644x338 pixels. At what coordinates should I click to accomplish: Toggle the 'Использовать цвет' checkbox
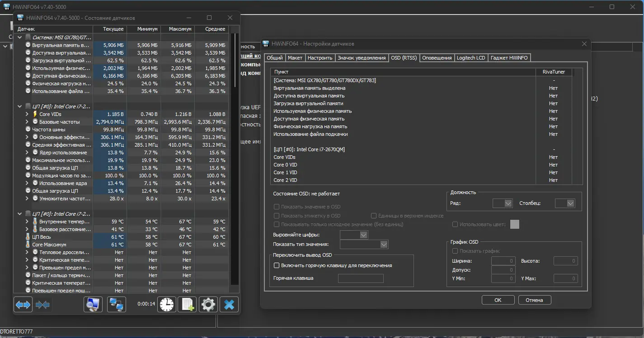point(455,224)
